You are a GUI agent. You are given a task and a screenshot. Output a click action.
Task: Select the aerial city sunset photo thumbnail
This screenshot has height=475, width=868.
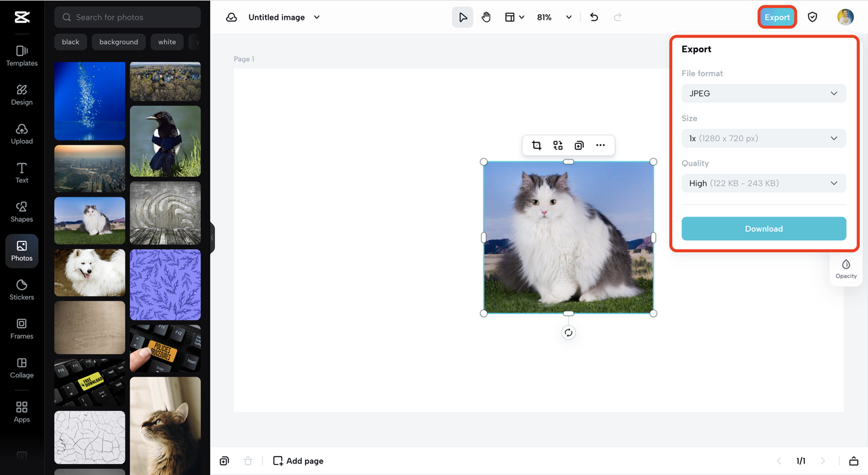[90, 169]
